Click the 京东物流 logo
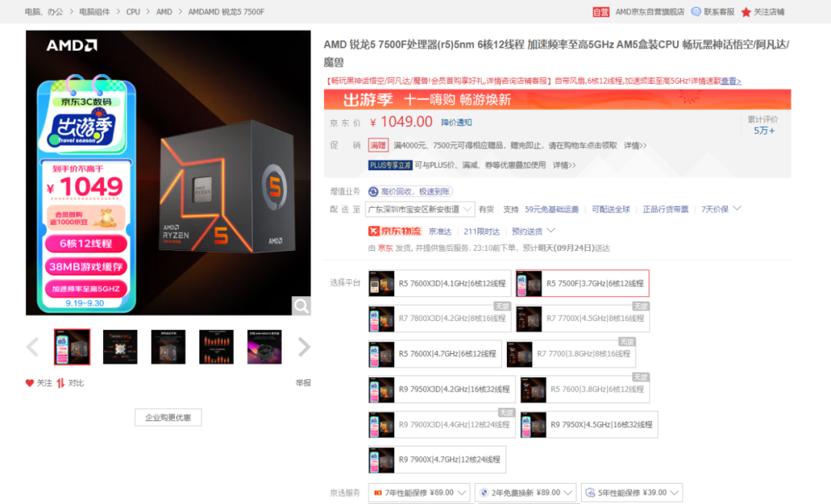Screen dimensions: 831x504 click(x=394, y=231)
